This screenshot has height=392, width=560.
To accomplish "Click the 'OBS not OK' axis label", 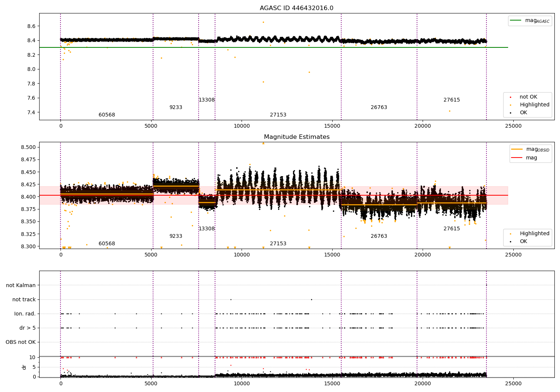I will coord(21,342).
